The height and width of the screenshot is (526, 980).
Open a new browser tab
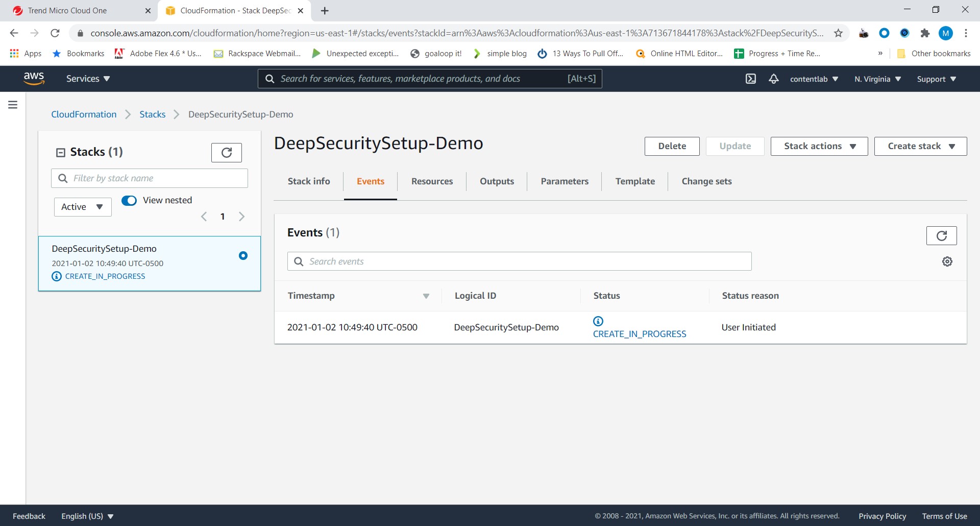(x=325, y=11)
